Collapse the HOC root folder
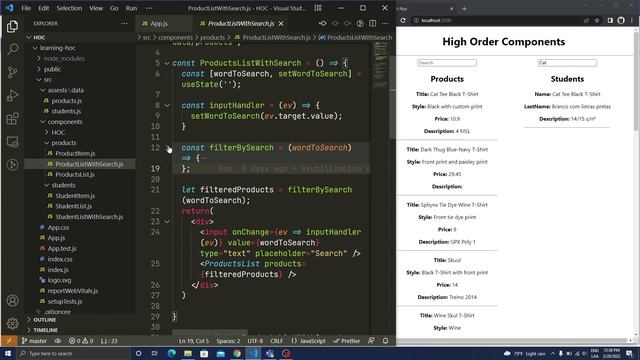Viewport: 640px width, 360px height. pyautogui.click(x=80, y=38)
